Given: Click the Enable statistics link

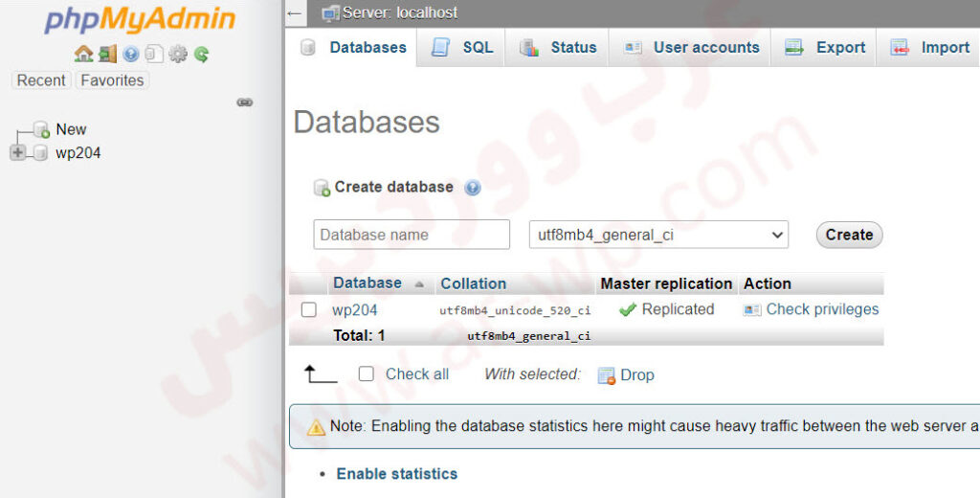Looking at the screenshot, I should [x=396, y=474].
